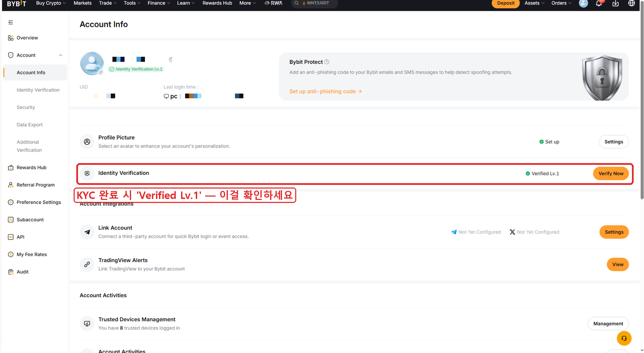This screenshot has height=353, width=644.
Task: Select Additional Verification sidebar subitem
Action: tap(29, 146)
